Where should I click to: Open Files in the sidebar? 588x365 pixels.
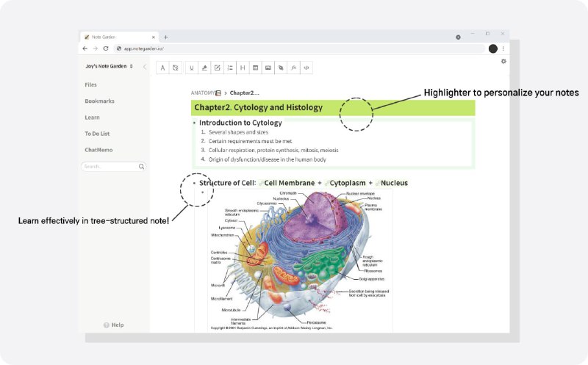pos(90,84)
